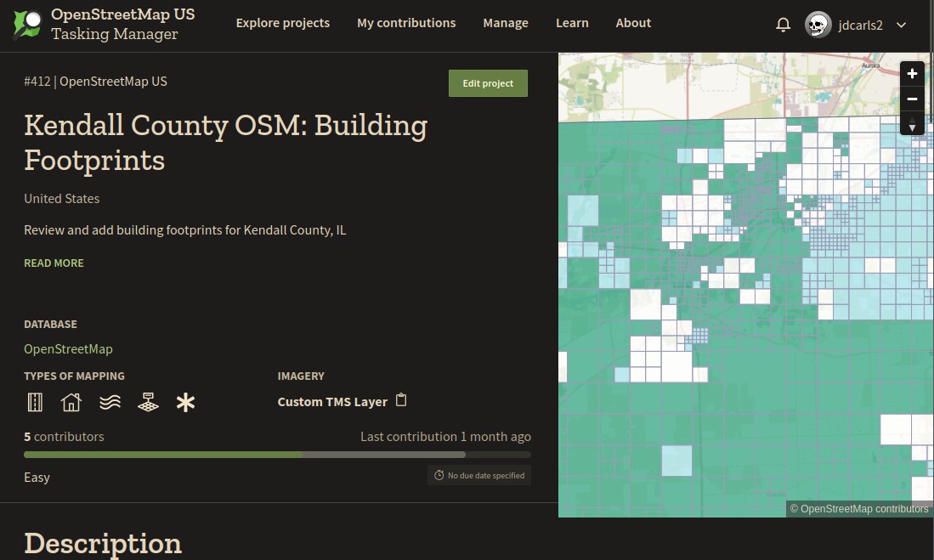Click the OpenStreetMap US logo icon
This screenshot has width=934, height=560.
click(26, 25)
